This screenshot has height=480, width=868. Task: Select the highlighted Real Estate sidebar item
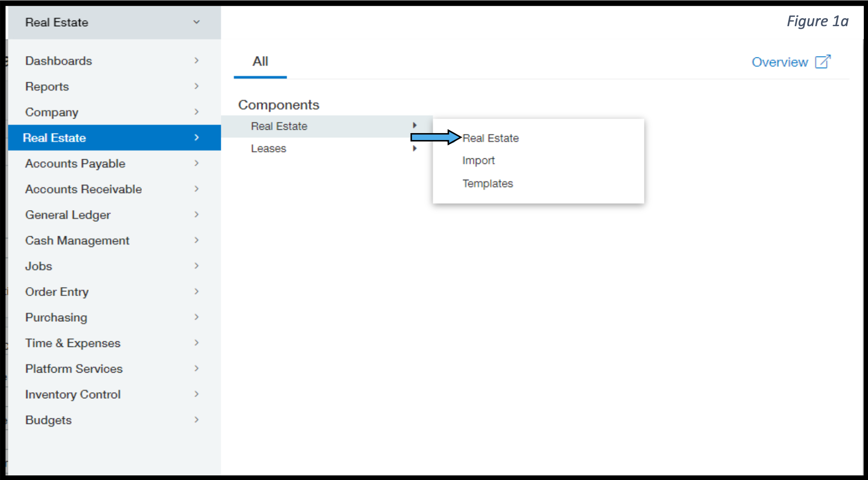[114, 138]
